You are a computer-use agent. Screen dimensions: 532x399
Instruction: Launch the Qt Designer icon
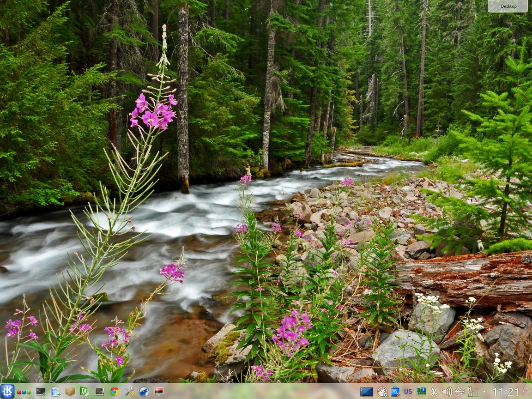coord(85,392)
